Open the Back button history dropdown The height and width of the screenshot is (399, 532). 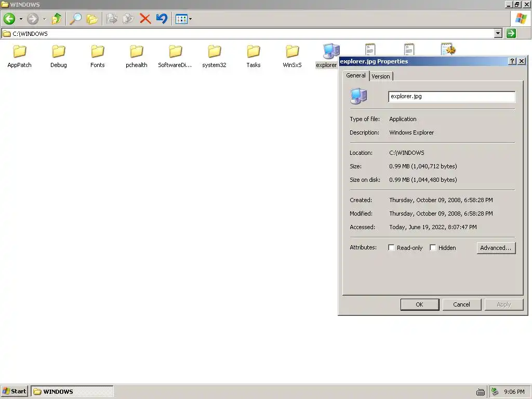21,19
